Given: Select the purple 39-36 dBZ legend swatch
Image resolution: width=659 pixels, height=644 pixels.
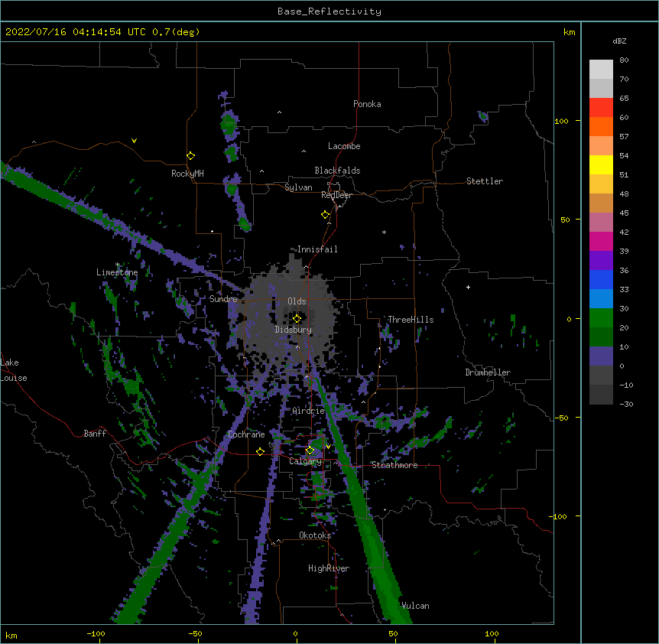Looking at the screenshot, I should tap(601, 261).
